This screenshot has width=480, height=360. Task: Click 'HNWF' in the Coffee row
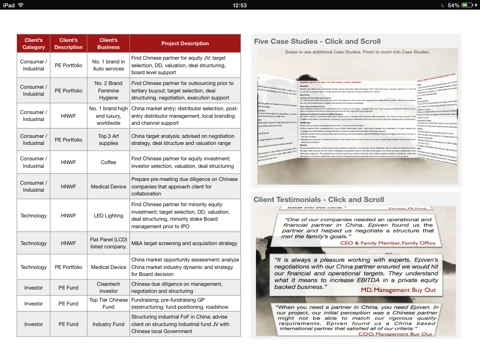(x=68, y=162)
